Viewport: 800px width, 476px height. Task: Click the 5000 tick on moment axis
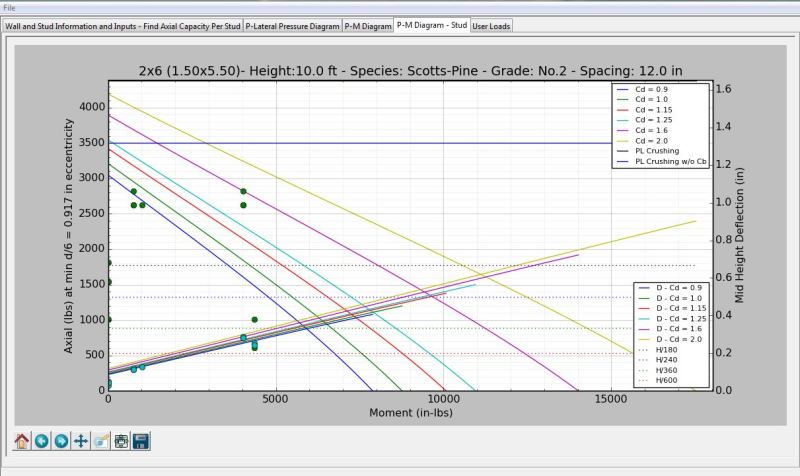pyautogui.click(x=276, y=399)
